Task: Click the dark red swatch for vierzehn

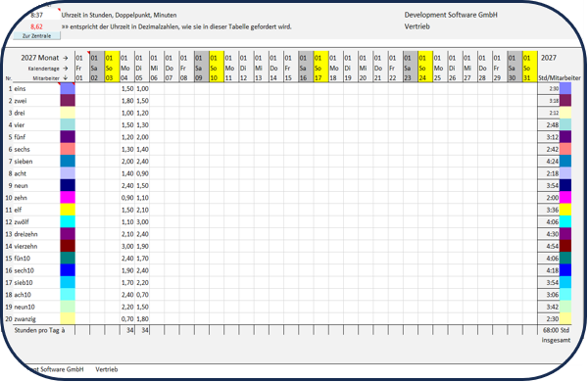Action: (x=68, y=246)
